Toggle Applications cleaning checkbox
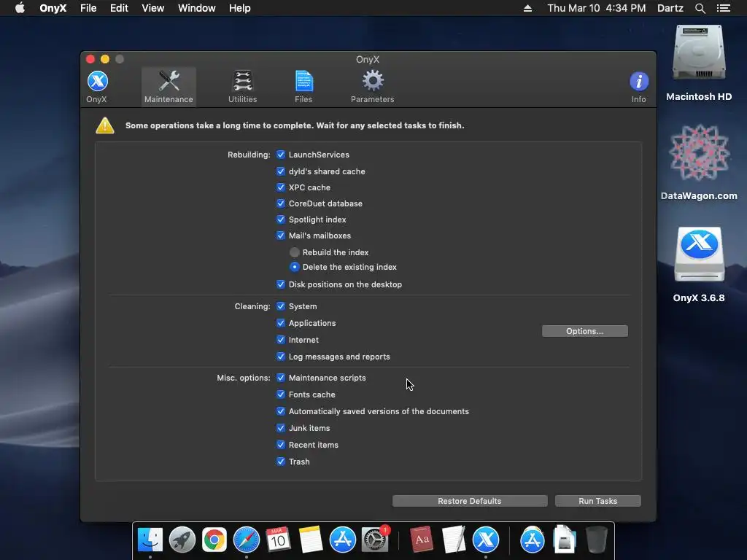This screenshot has width=747, height=560. (281, 323)
